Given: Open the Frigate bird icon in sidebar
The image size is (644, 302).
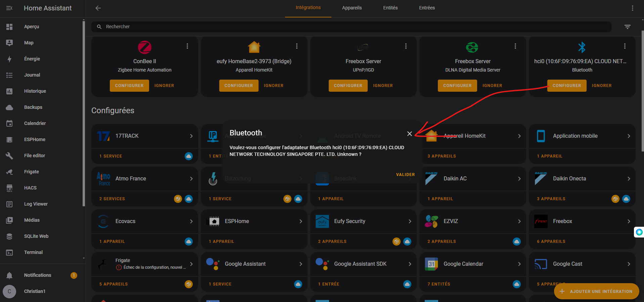Looking at the screenshot, I should point(9,172).
